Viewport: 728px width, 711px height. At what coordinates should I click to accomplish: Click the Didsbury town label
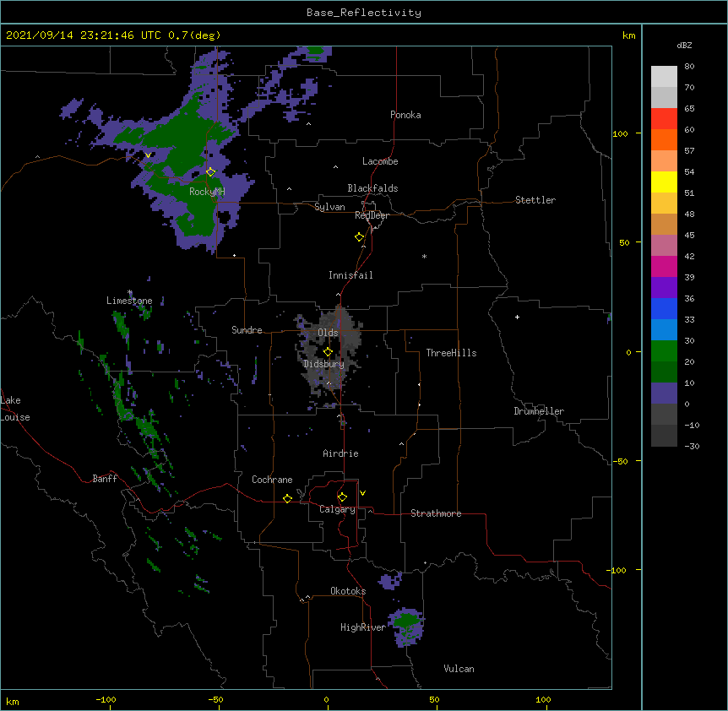coord(324,364)
